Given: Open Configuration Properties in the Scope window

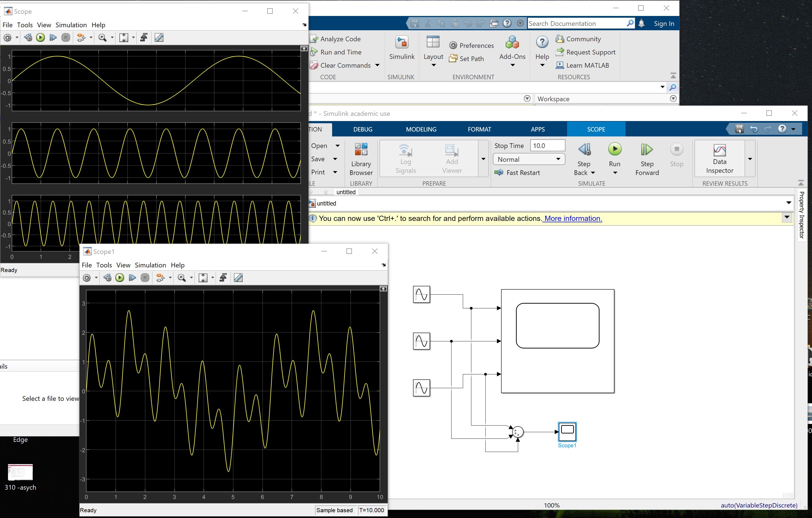Looking at the screenshot, I should pos(7,37).
